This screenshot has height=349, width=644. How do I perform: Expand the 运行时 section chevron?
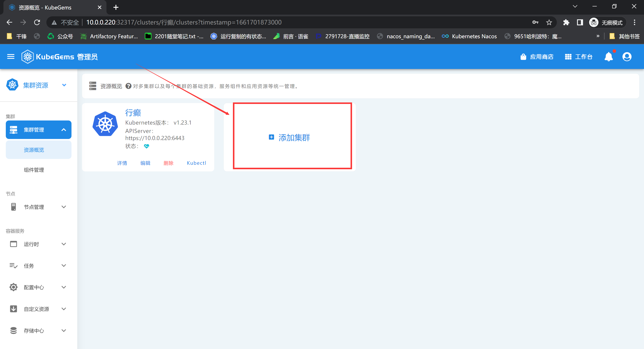tap(64, 244)
